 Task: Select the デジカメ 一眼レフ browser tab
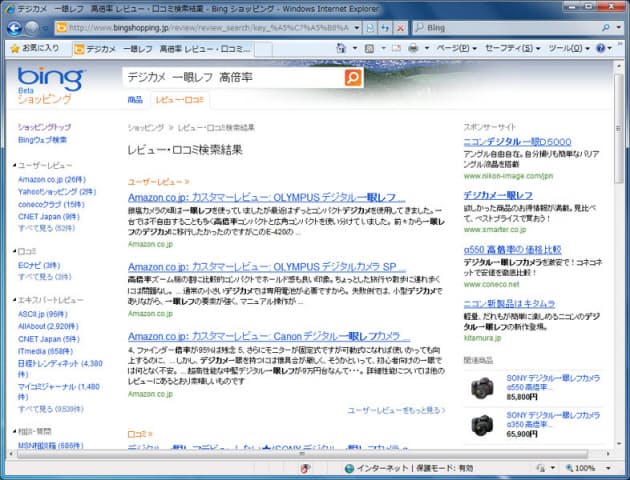(162, 49)
